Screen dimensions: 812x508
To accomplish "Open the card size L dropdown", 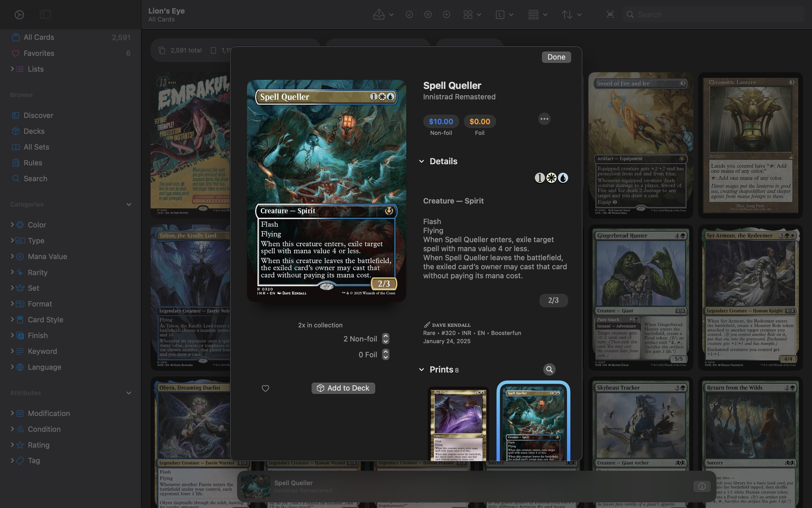I will pyautogui.click(x=504, y=14).
